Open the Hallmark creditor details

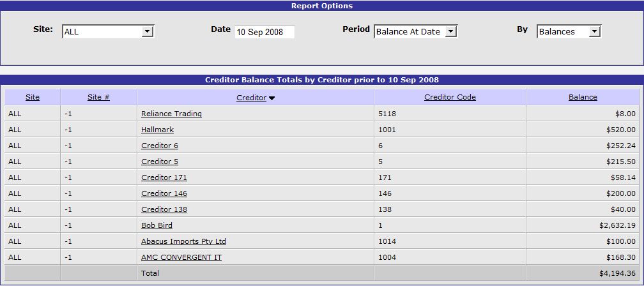pyautogui.click(x=157, y=130)
